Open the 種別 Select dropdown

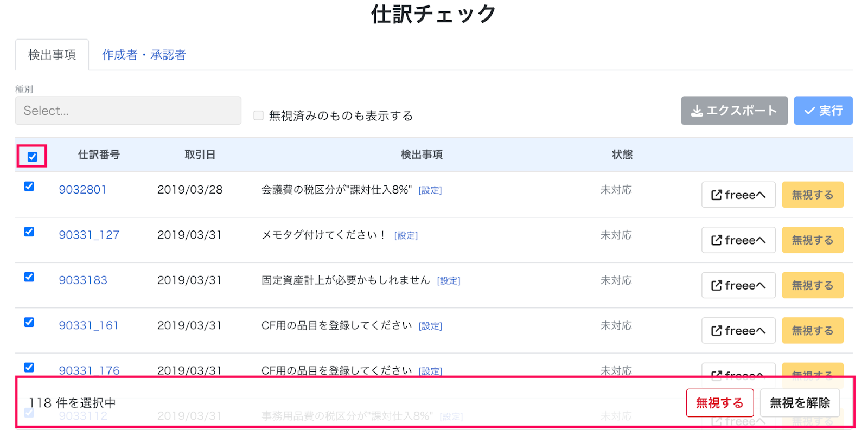(x=128, y=111)
